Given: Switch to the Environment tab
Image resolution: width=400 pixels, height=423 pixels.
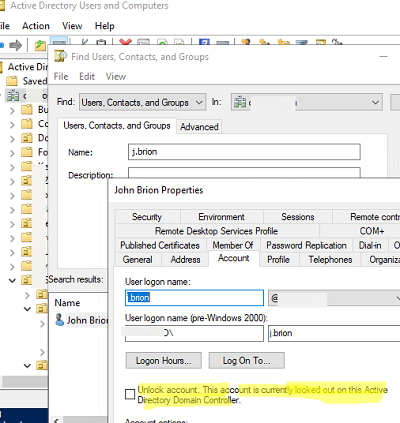Looking at the screenshot, I should (221, 217).
